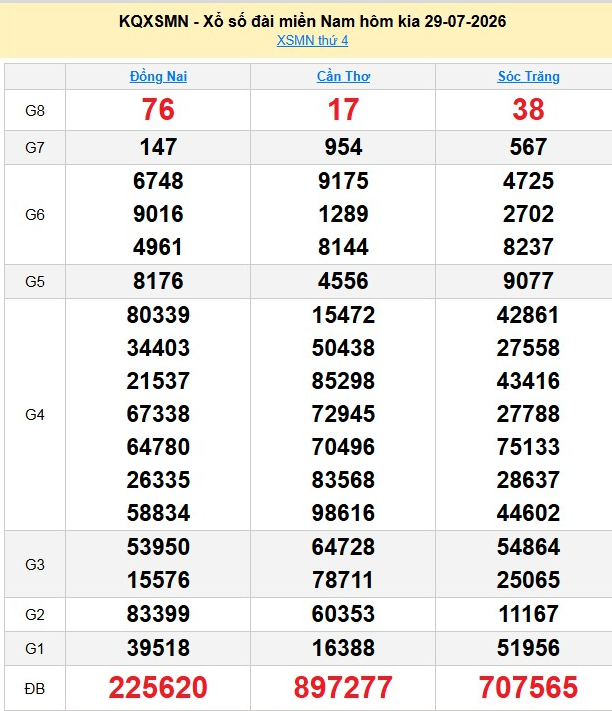The height and width of the screenshot is (711, 612).
Task: Select Sóc Trăng G8 number 38
Action: [529, 110]
